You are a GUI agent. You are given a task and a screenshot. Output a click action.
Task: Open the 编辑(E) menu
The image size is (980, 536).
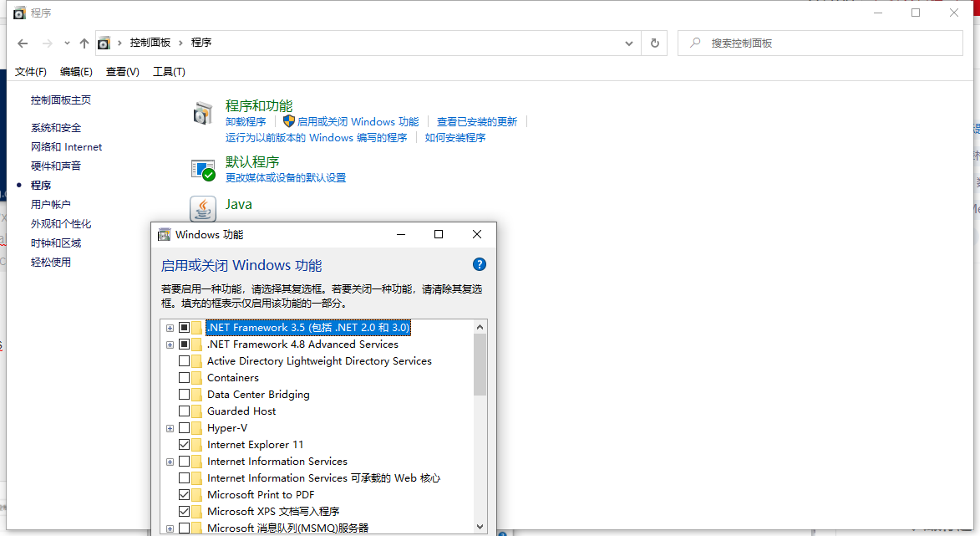[76, 72]
